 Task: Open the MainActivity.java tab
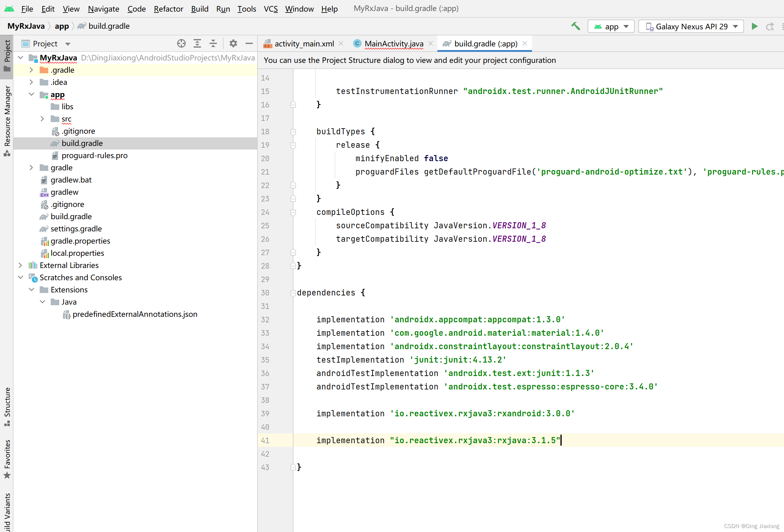tap(392, 43)
